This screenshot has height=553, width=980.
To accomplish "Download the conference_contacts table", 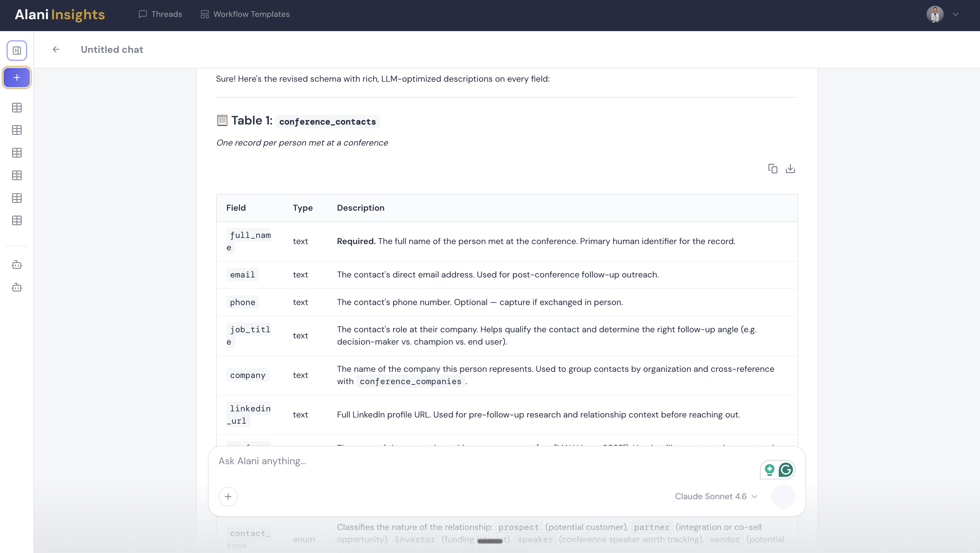I will pos(790,169).
